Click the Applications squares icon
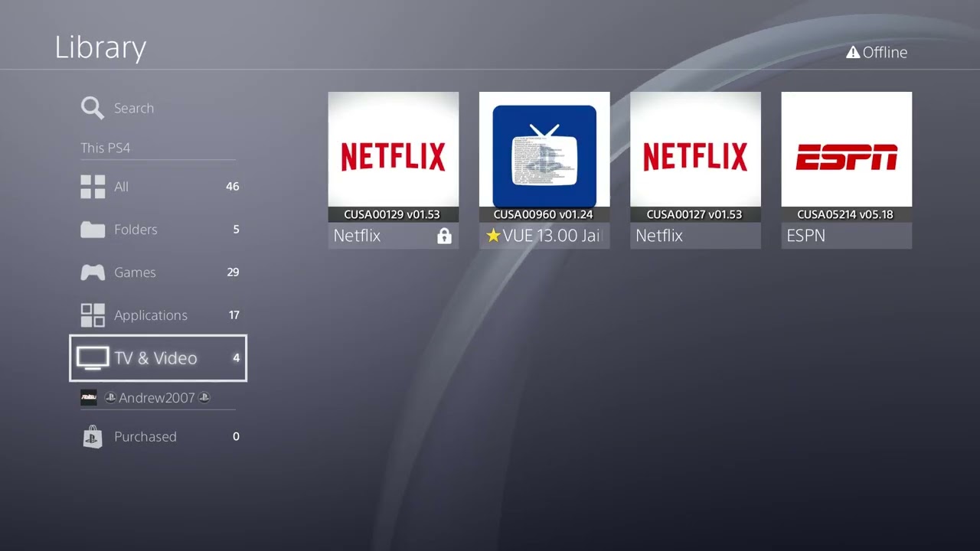The width and height of the screenshot is (980, 551). pos(93,315)
